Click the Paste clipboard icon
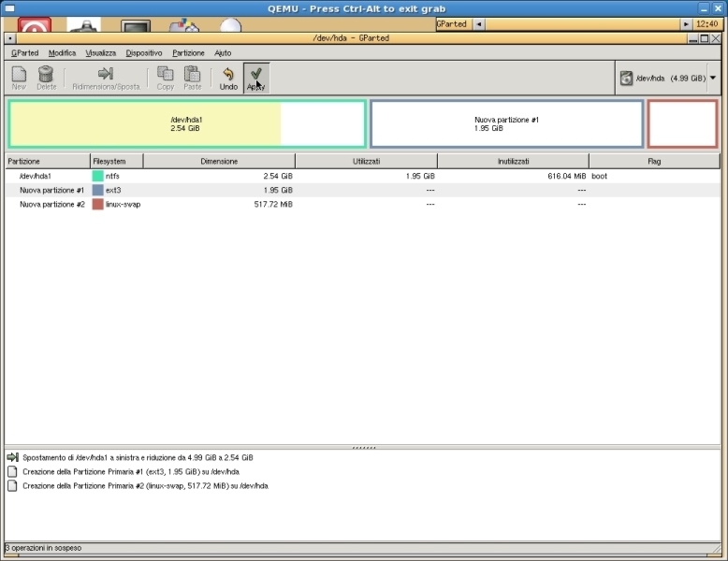The height and width of the screenshot is (561, 728). 192,74
